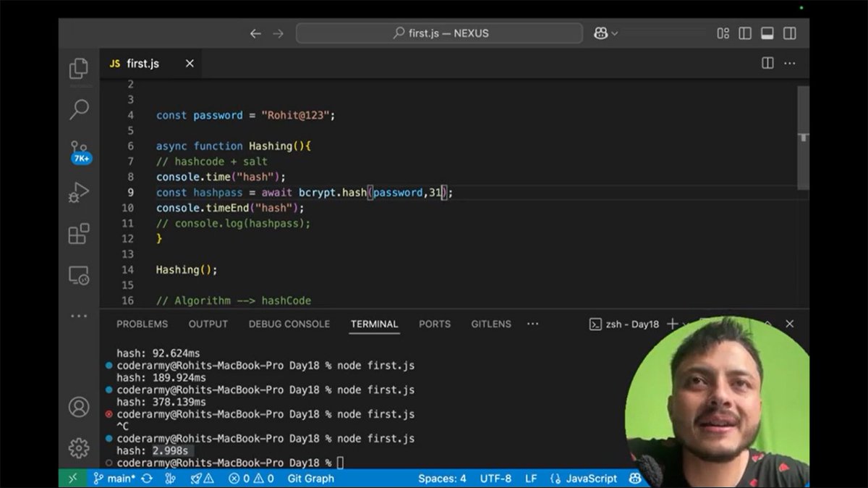The width and height of the screenshot is (868, 488).
Task: Click the bcrypt.hash call on line 9
Action: coord(333,193)
